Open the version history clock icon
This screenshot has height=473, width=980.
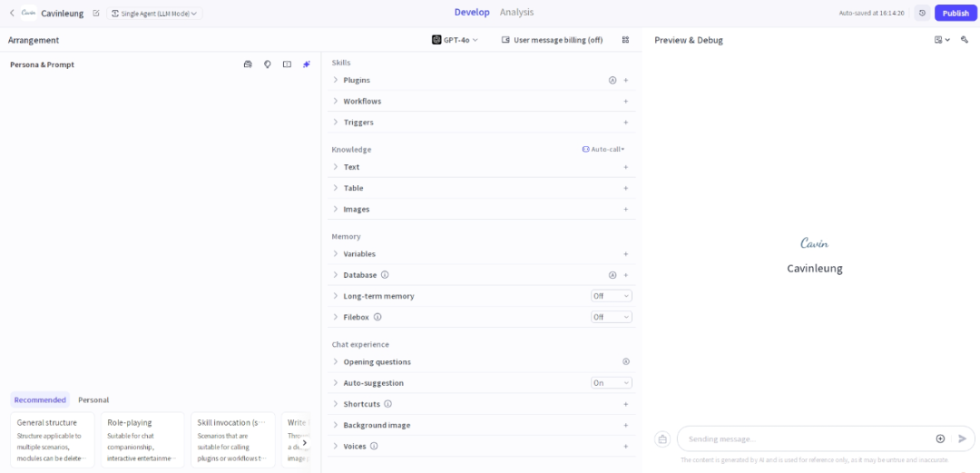pyautogui.click(x=922, y=14)
